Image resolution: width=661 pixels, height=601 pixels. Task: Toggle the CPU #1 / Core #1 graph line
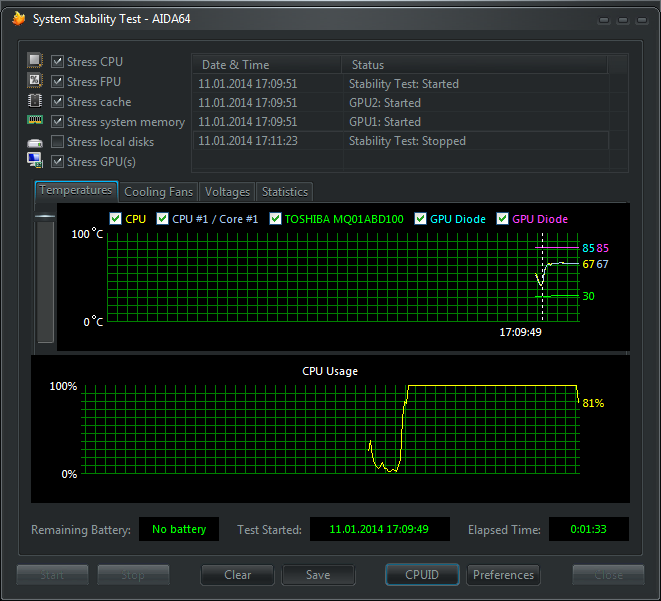163,219
